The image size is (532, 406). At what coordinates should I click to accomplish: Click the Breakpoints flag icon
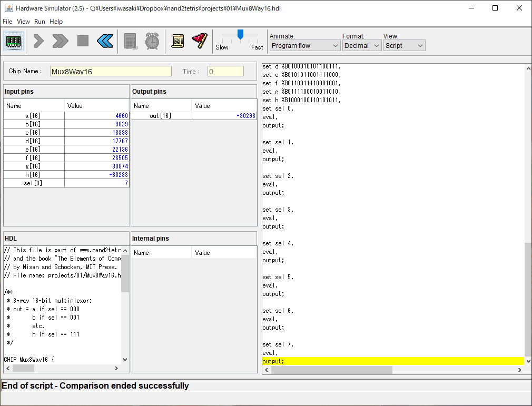(x=200, y=41)
